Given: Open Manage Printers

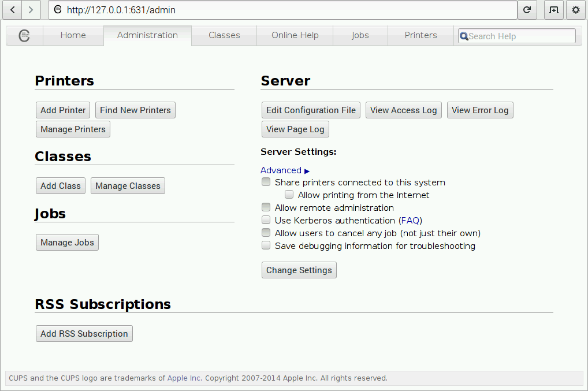Looking at the screenshot, I should click(73, 129).
